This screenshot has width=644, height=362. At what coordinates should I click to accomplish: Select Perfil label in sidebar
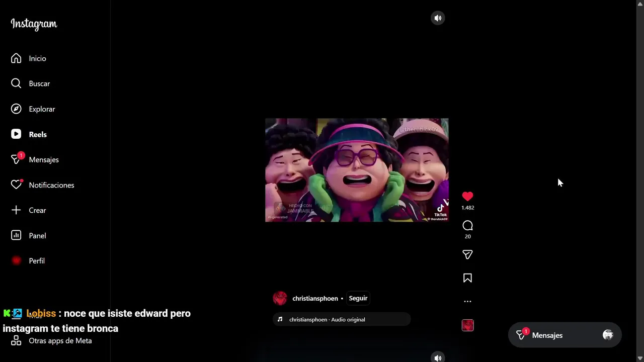[37, 261]
